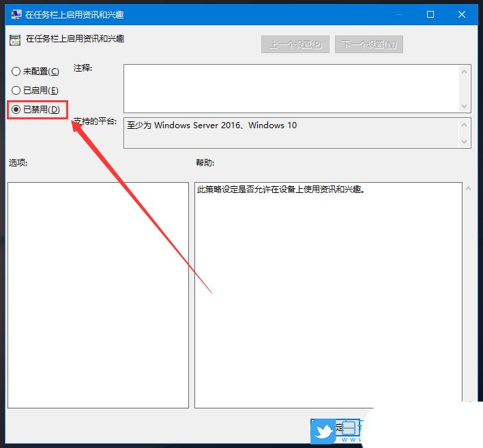Click the supported platform scroll down arrow
The width and height of the screenshot is (483, 448).
(464, 142)
